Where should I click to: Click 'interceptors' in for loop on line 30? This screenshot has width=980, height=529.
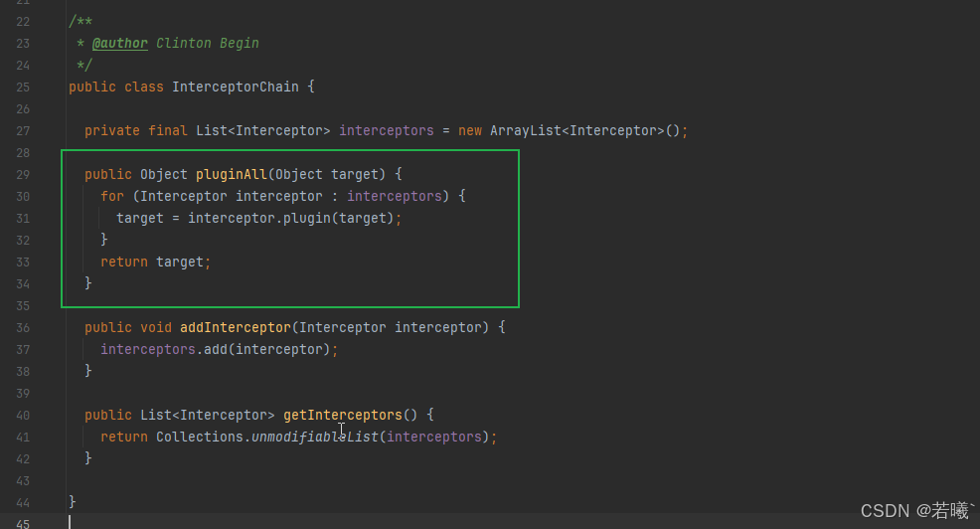pyautogui.click(x=395, y=196)
